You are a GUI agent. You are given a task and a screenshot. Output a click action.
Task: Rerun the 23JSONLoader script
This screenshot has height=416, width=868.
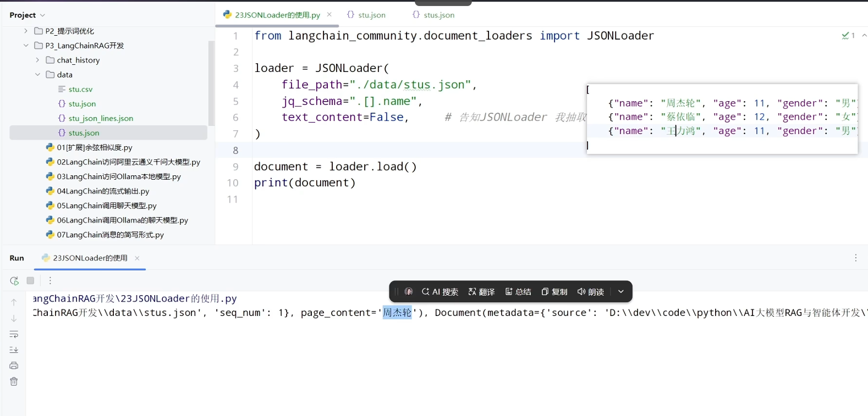14,281
